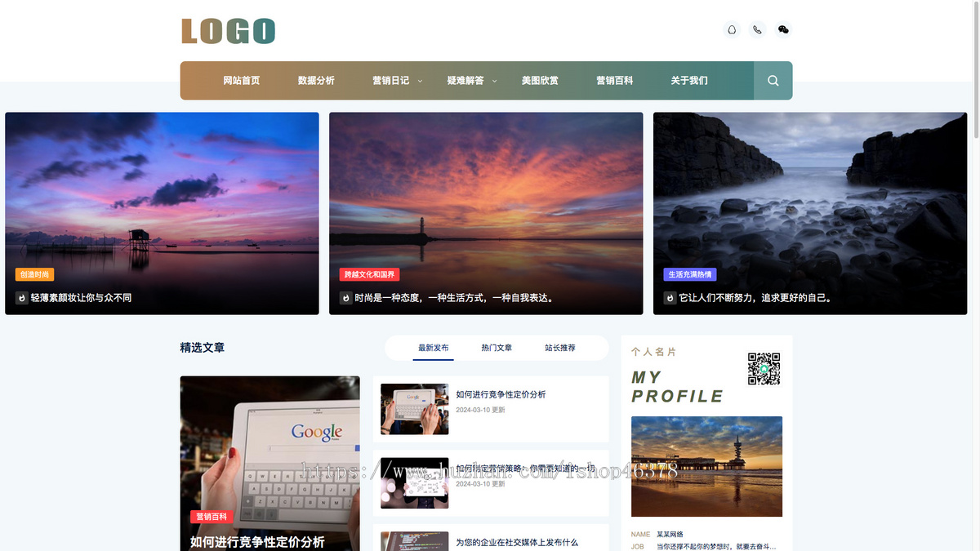Screen dimensions: 980x551
Task: Open article 为您的企业在社交媒体上发布什么
Action: [x=517, y=542]
